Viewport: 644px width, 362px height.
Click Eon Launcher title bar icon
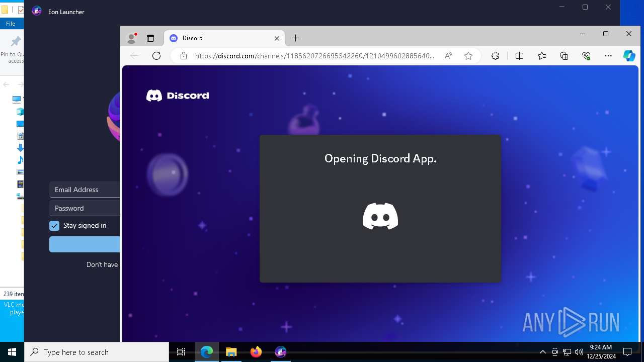(37, 11)
